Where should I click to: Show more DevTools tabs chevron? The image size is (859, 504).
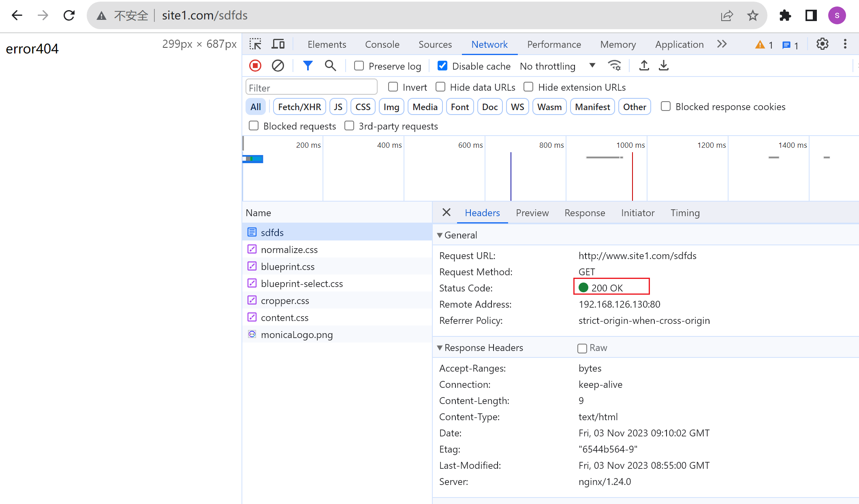pyautogui.click(x=722, y=44)
